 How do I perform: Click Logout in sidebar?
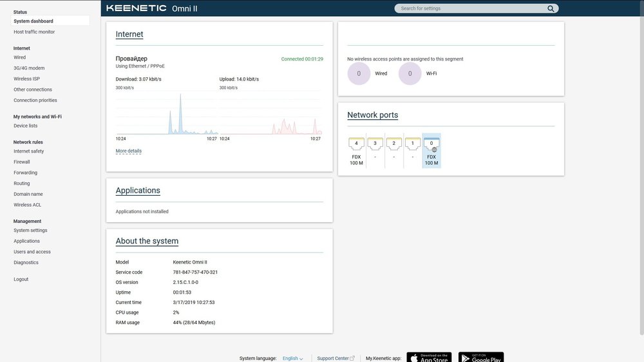[21, 279]
